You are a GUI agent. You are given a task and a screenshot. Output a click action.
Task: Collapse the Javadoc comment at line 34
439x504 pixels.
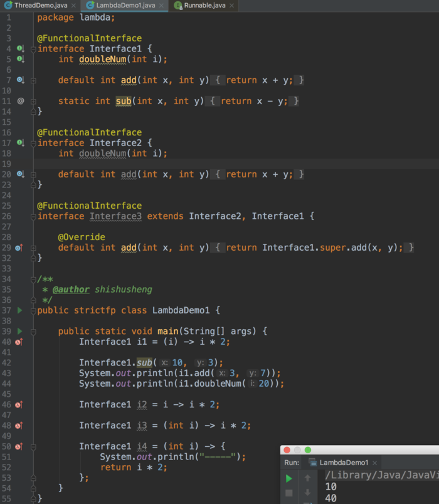pyautogui.click(x=33, y=280)
